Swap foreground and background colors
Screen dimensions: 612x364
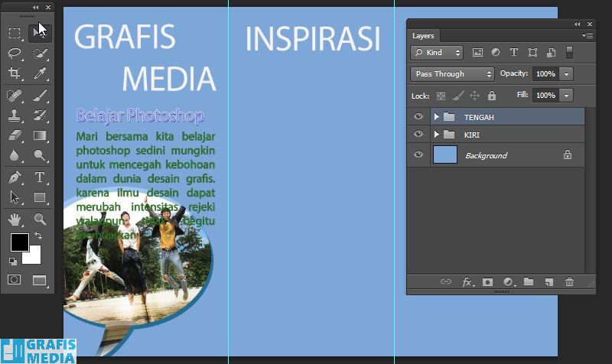click(38, 236)
